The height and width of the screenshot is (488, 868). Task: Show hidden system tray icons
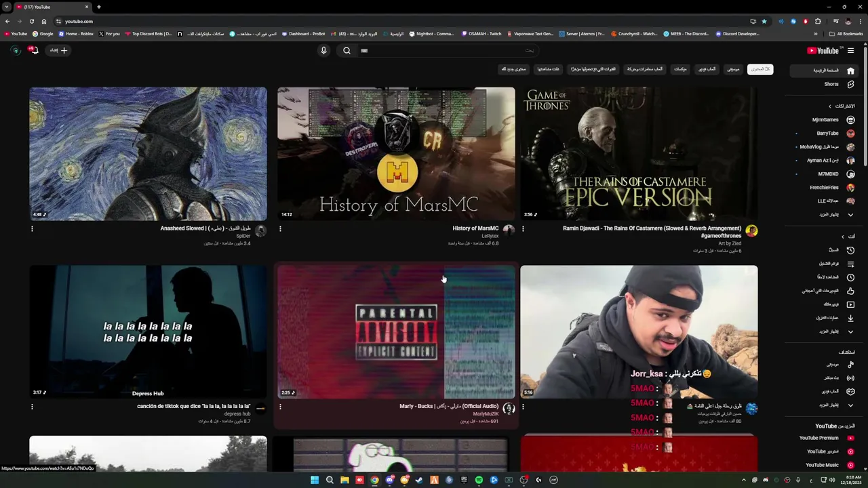(744, 480)
